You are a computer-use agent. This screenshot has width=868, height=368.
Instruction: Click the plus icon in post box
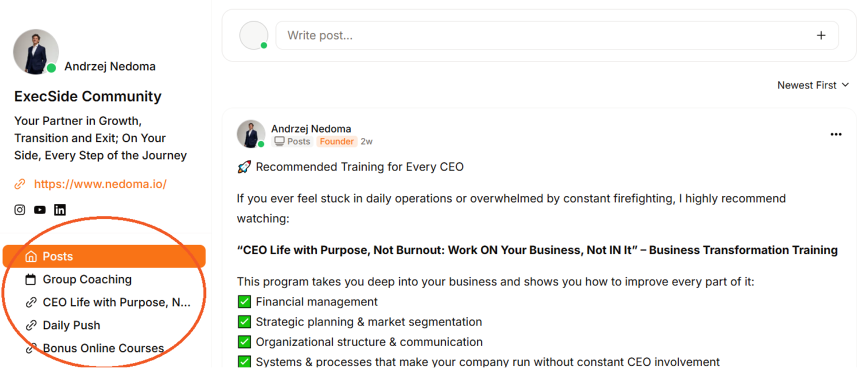click(821, 36)
